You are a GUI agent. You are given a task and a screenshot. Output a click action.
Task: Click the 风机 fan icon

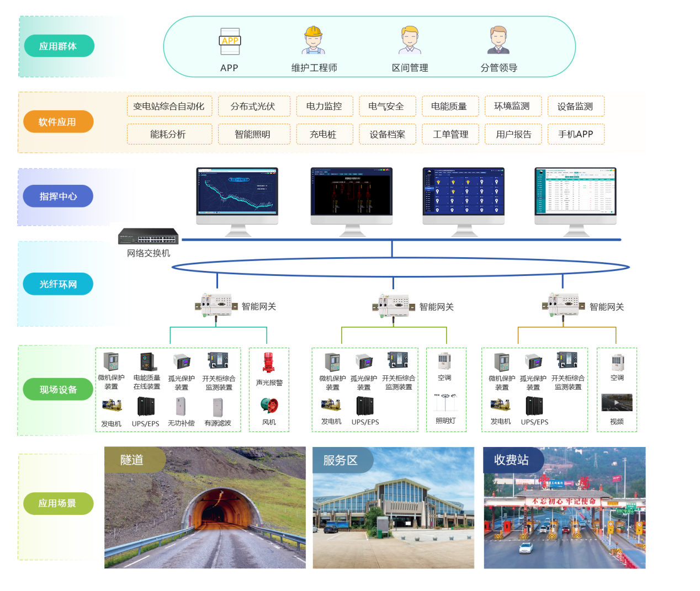pos(269,406)
